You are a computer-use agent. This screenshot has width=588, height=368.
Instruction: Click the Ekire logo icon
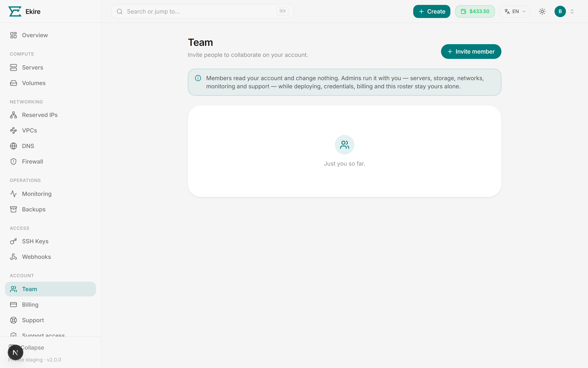tap(15, 11)
